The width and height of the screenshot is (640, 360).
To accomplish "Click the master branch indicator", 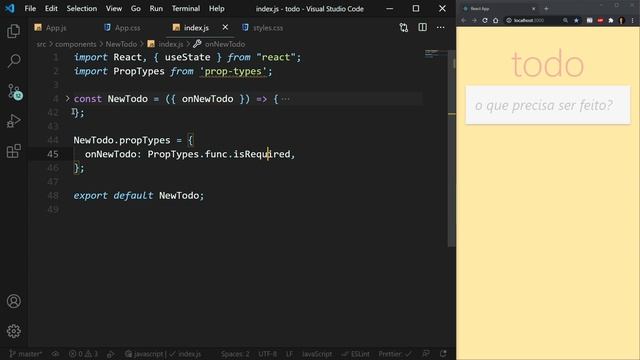I will tap(25, 354).
